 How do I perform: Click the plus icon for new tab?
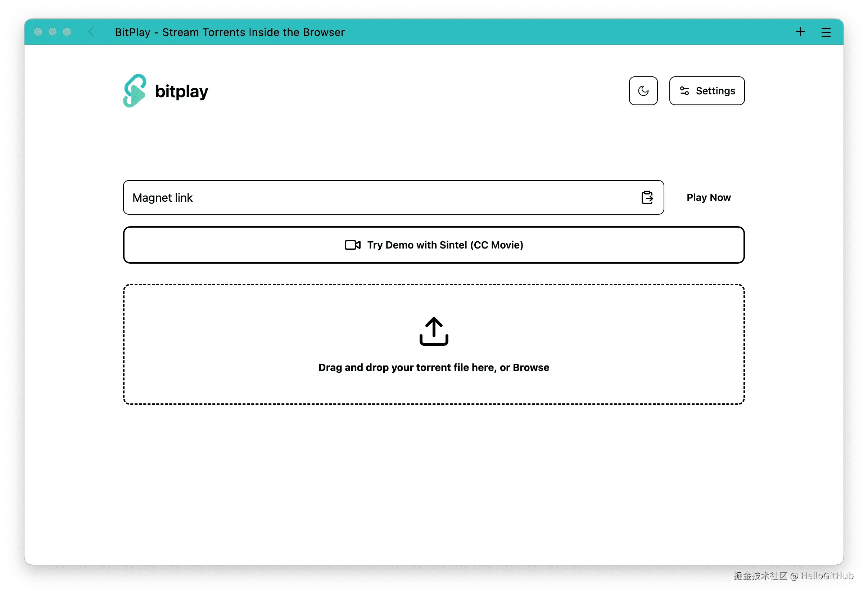click(x=800, y=32)
